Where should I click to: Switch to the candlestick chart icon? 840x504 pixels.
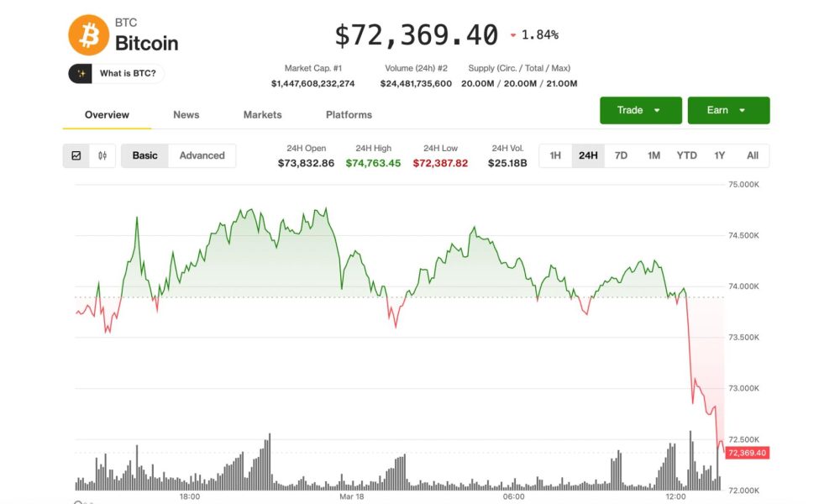[102, 155]
